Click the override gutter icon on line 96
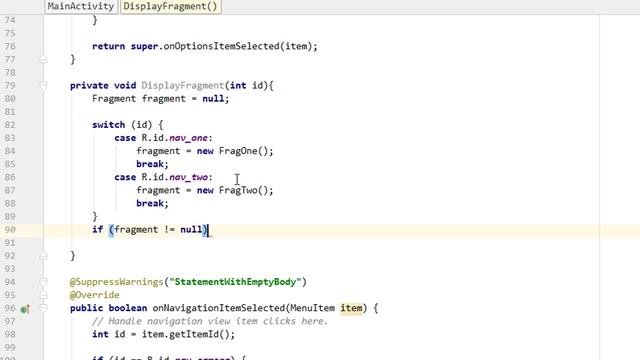This screenshot has height=360, width=640. [x=25, y=309]
